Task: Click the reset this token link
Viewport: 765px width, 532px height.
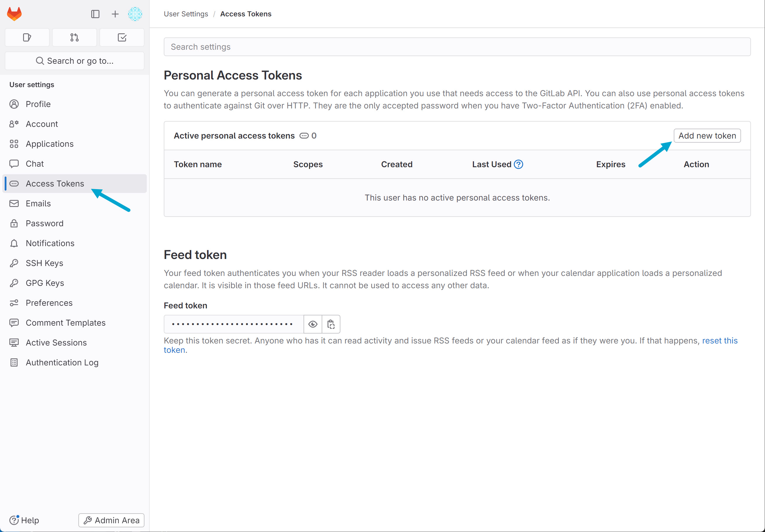Action: coord(719,341)
